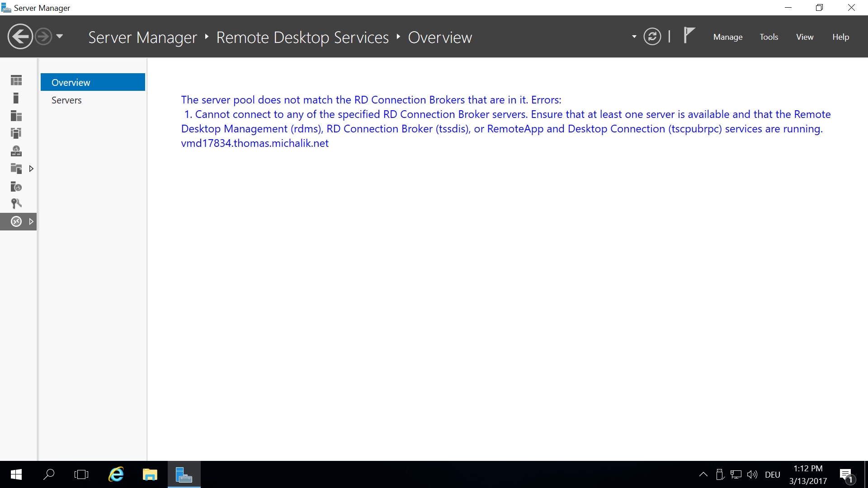This screenshot has height=488, width=868.
Task: Expand File and Storage Services arrow
Action: tap(31, 169)
